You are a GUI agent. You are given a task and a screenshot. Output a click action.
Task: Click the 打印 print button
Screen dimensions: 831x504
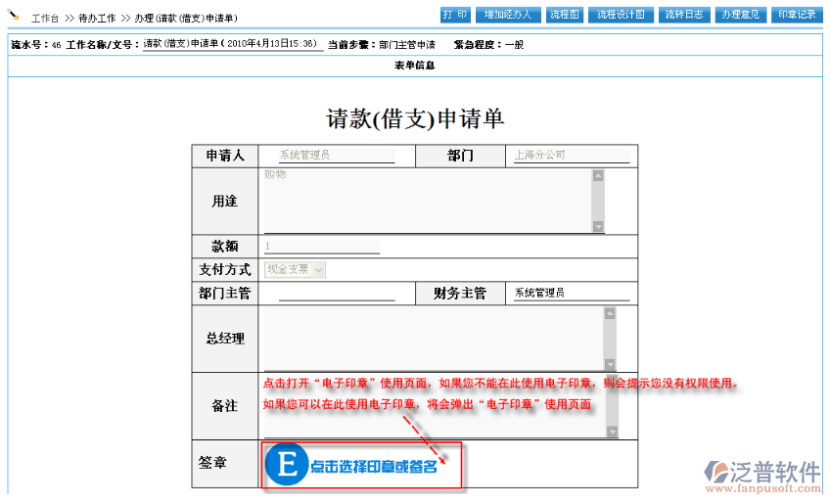tap(455, 15)
